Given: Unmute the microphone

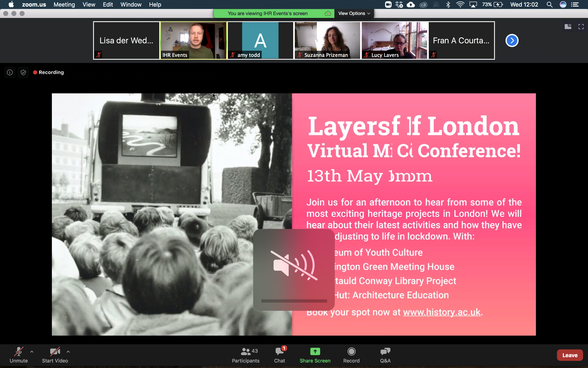Looking at the screenshot, I should [x=19, y=355].
